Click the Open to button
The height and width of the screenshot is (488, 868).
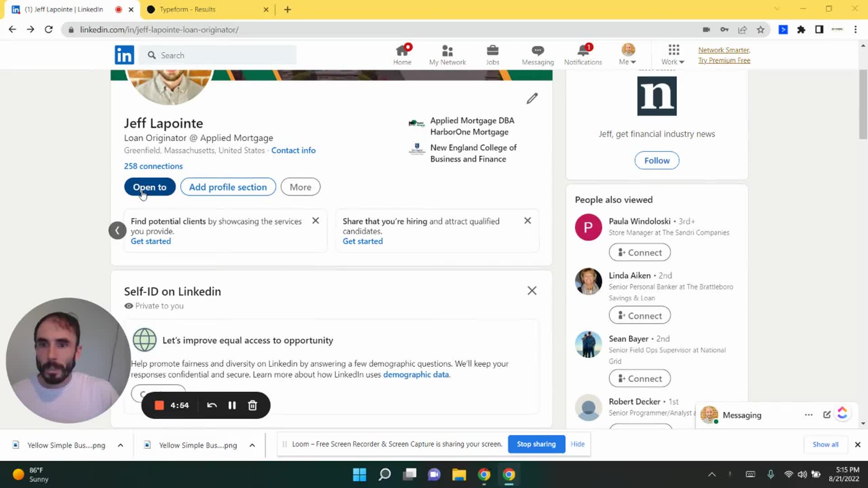150,187
